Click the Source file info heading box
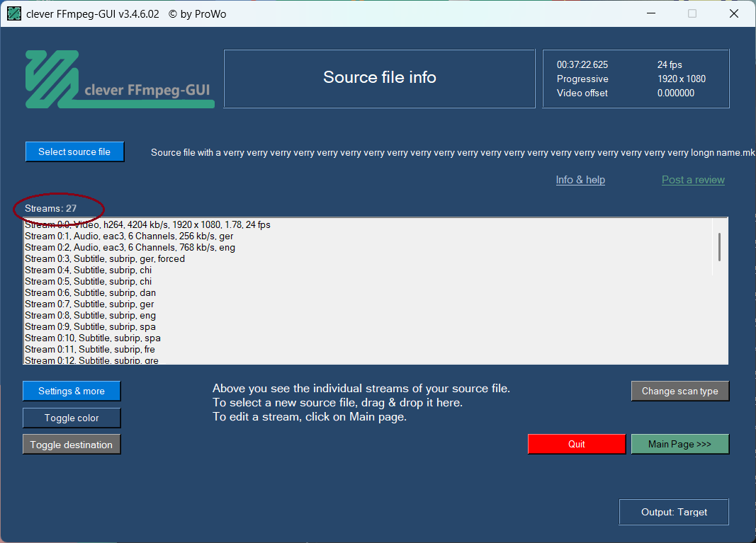This screenshot has height=543, width=756. pos(380,79)
